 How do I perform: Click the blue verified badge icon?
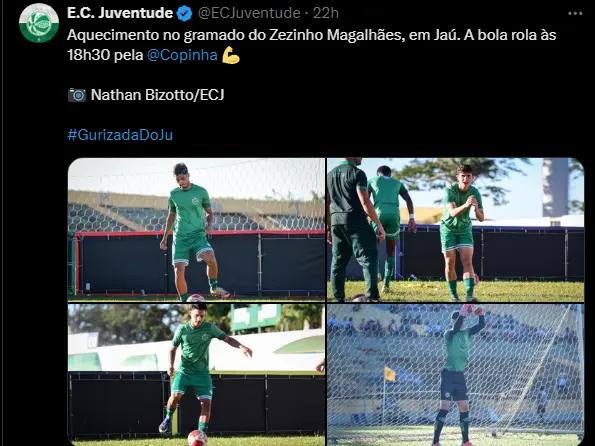[185, 13]
